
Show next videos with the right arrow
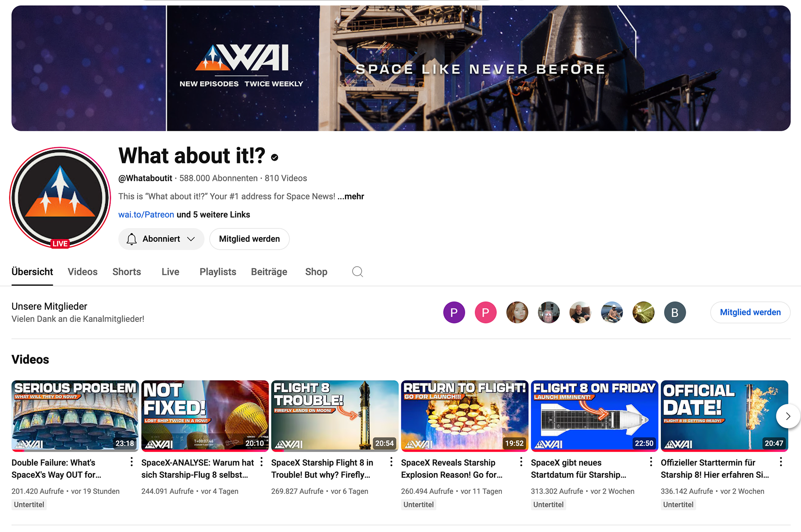(x=788, y=416)
